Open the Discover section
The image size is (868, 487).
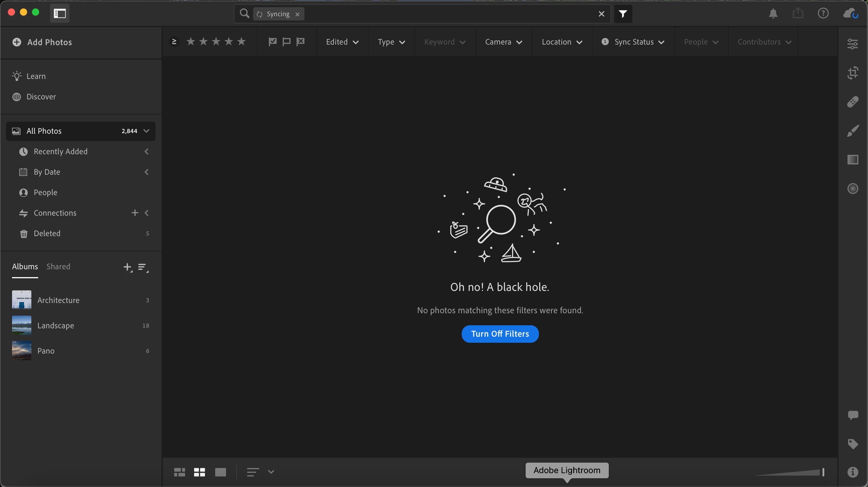click(41, 97)
